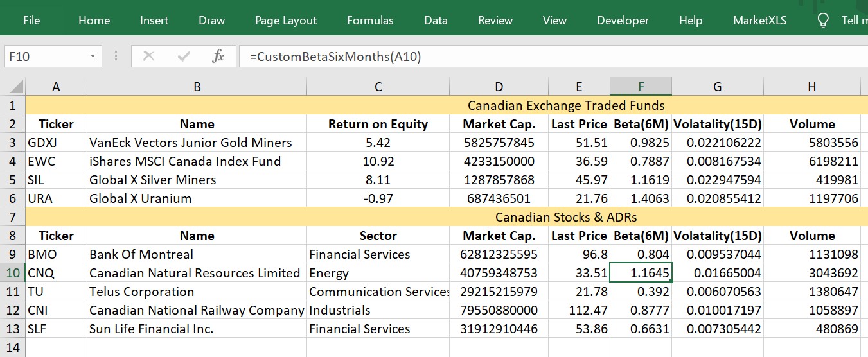
Task: Select column G header
Action: tap(718, 87)
